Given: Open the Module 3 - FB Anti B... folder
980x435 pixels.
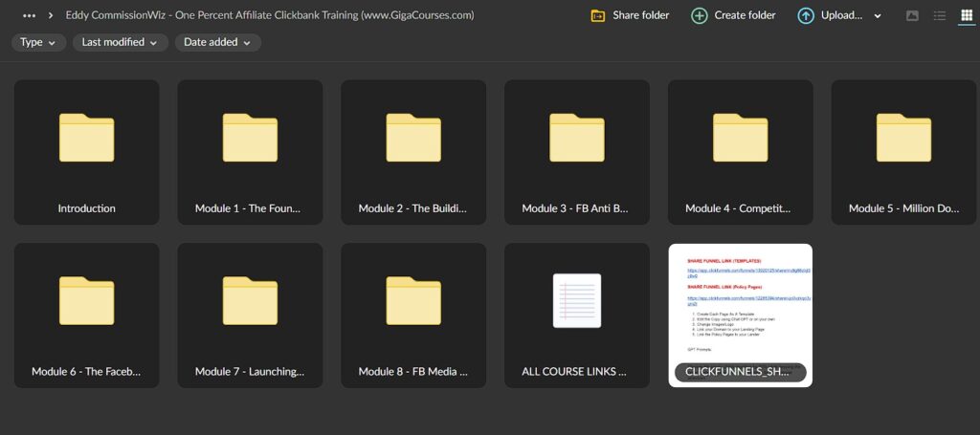Looking at the screenshot, I should [x=577, y=152].
